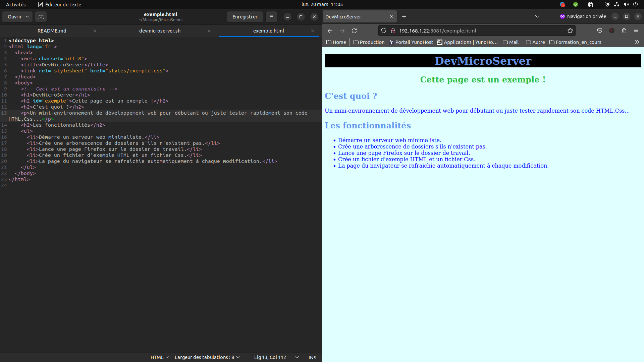Expand the Ouvrir dropdown arrow
Viewport: 644px width, 362px height.
[x=27, y=17]
